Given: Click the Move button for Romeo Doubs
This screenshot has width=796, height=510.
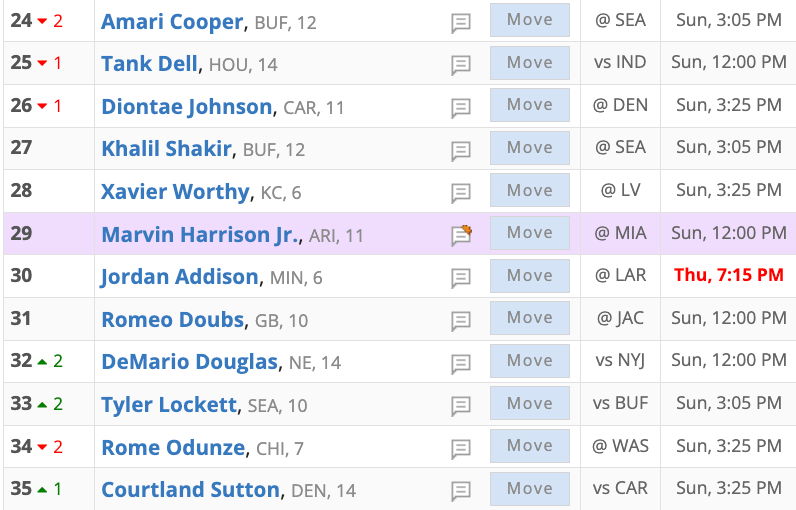Looking at the screenshot, I should pyautogui.click(x=529, y=318).
